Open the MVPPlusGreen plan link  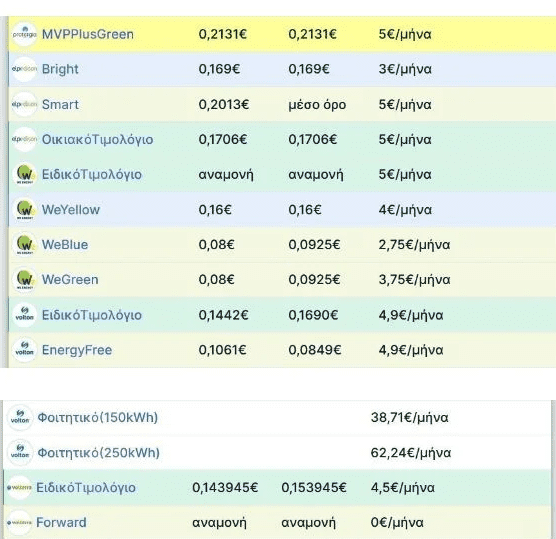tap(88, 34)
